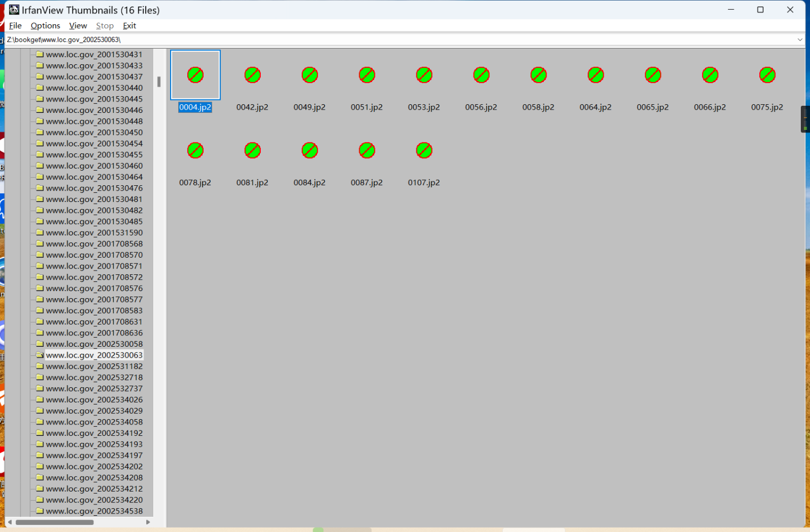Image resolution: width=810 pixels, height=532 pixels.
Task: Click the 0049.jp2 broken image icon
Action: [x=309, y=75]
